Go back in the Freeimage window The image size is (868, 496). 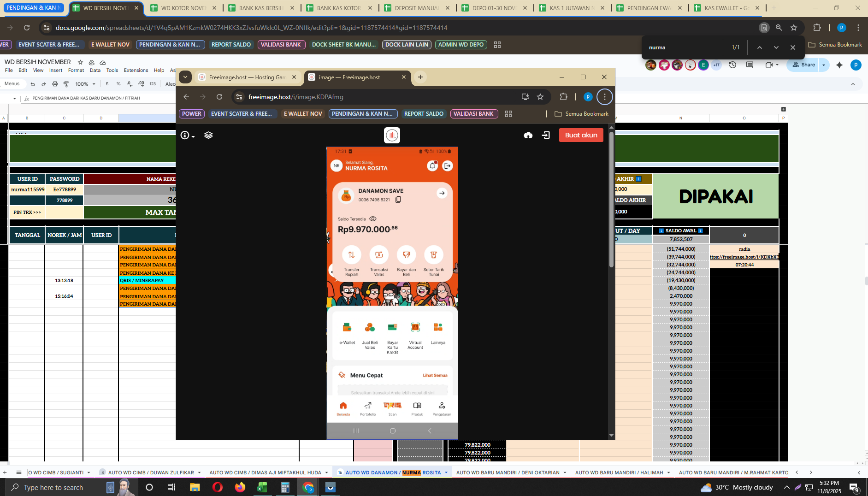pos(186,97)
